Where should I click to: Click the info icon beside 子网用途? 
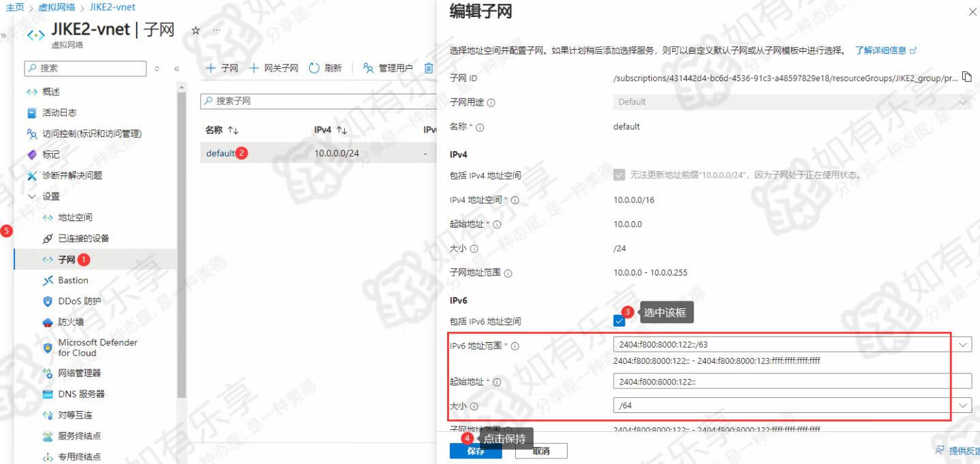(491, 103)
